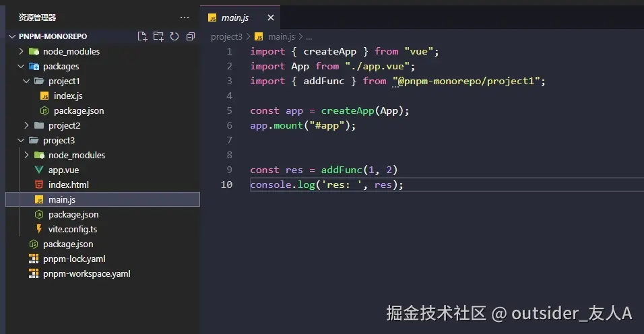Expand the project2 folder chevron
Image resolution: width=644 pixels, height=334 pixels.
click(x=26, y=125)
